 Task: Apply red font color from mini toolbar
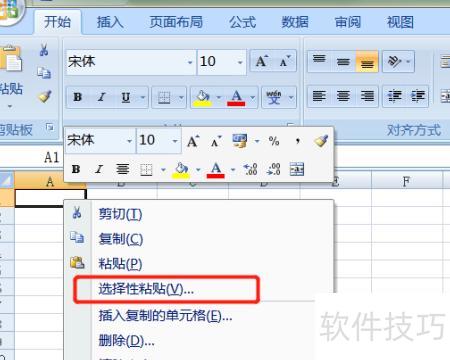tap(216, 170)
